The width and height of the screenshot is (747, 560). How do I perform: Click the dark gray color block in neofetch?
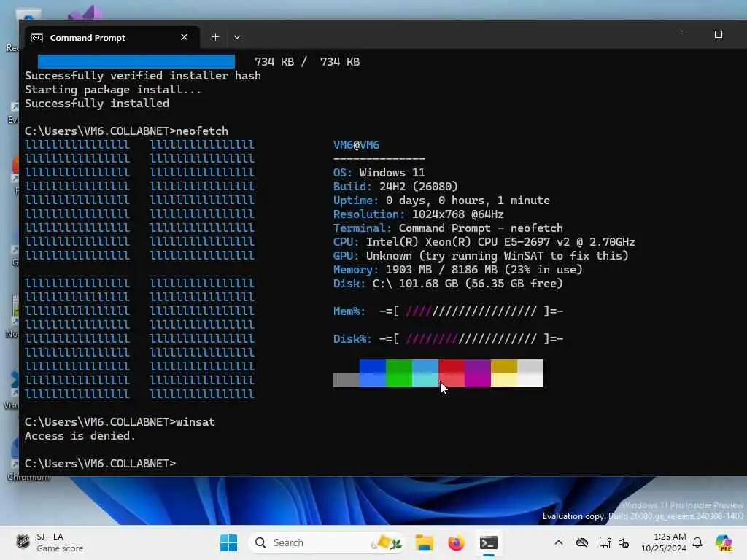347,380
